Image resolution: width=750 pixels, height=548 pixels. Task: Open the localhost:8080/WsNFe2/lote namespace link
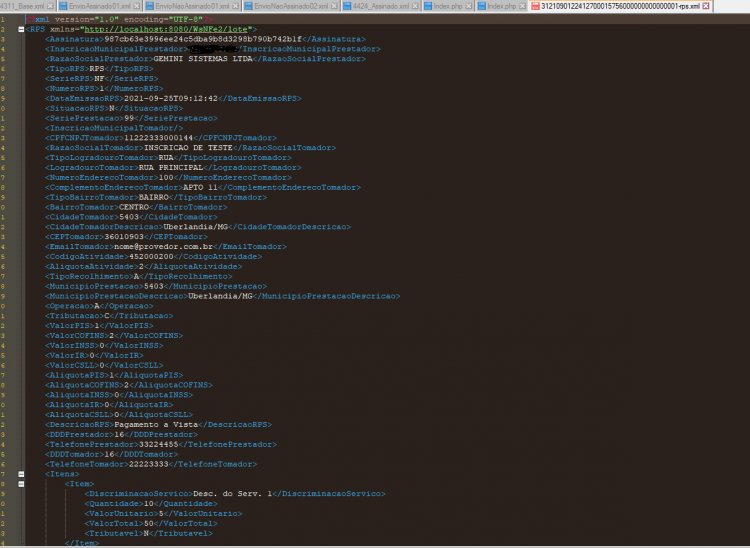[x=166, y=29]
